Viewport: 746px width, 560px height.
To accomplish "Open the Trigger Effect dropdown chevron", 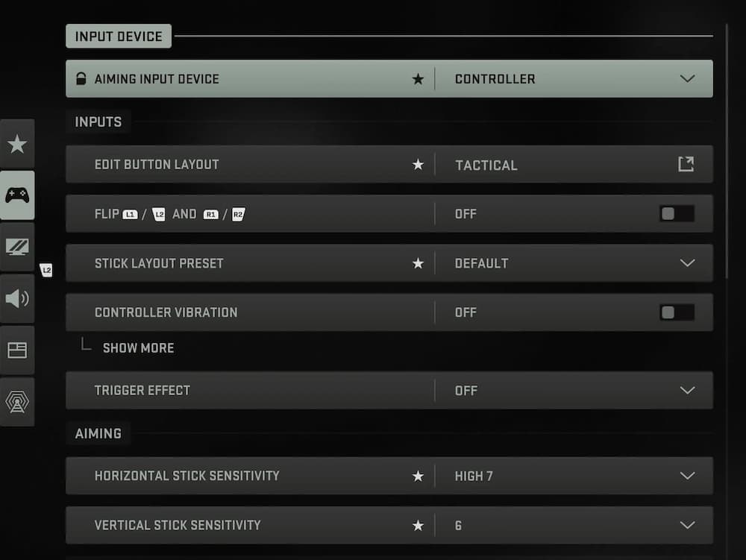I will pyautogui.click(x=687, y=391).
